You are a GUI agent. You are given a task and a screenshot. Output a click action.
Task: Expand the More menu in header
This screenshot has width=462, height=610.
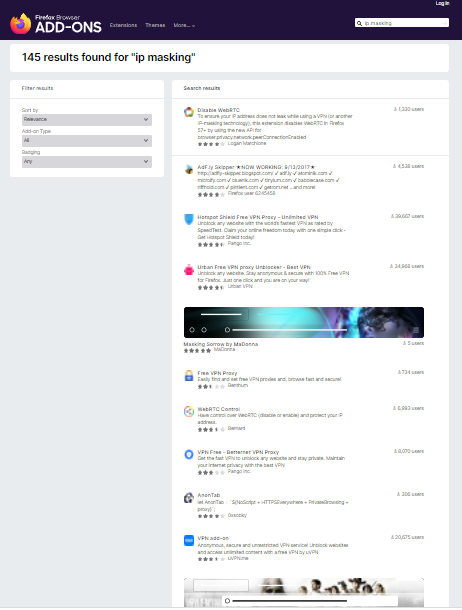point(184,25)
